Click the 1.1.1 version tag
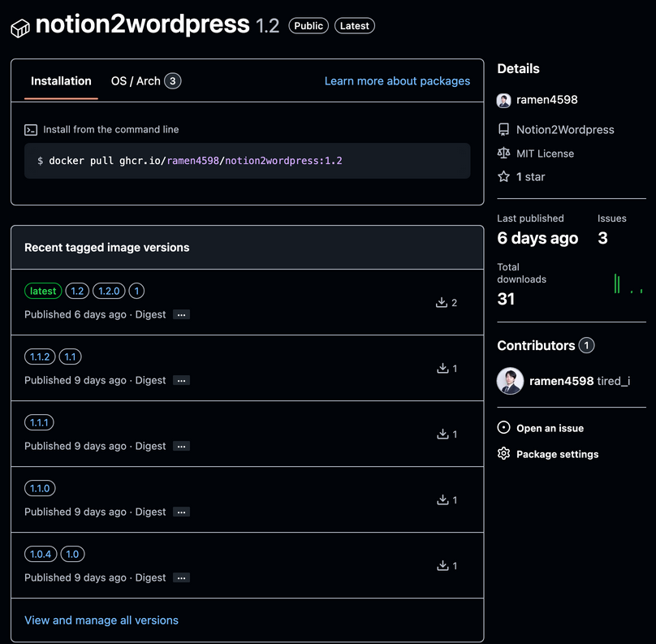The width and height of the screenshot is (656, 644). pos(39,422)
